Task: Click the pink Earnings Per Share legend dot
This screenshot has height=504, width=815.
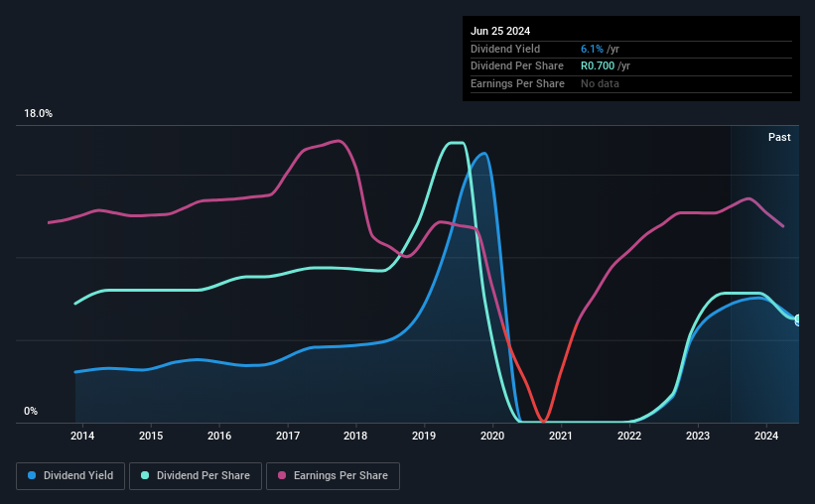Action: [x=282, y=475]
